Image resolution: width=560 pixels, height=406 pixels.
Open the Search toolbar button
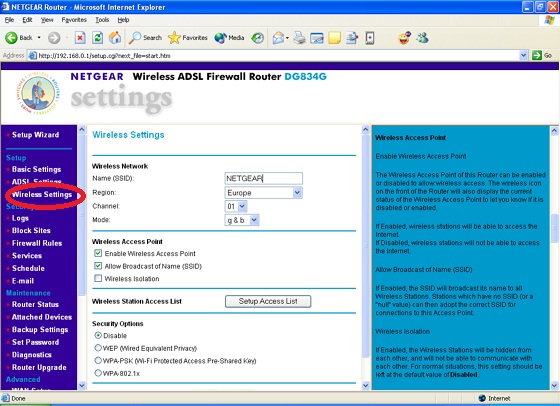coord(145,37)
